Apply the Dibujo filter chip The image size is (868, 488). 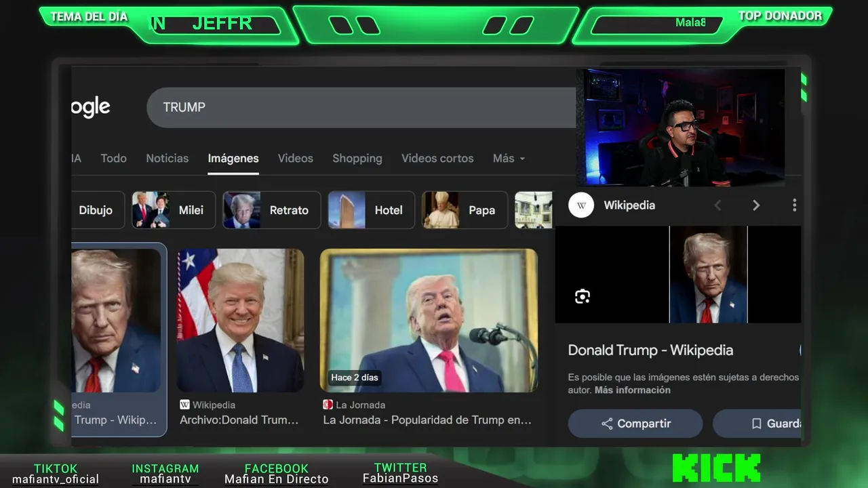click(x=98, y=210)
